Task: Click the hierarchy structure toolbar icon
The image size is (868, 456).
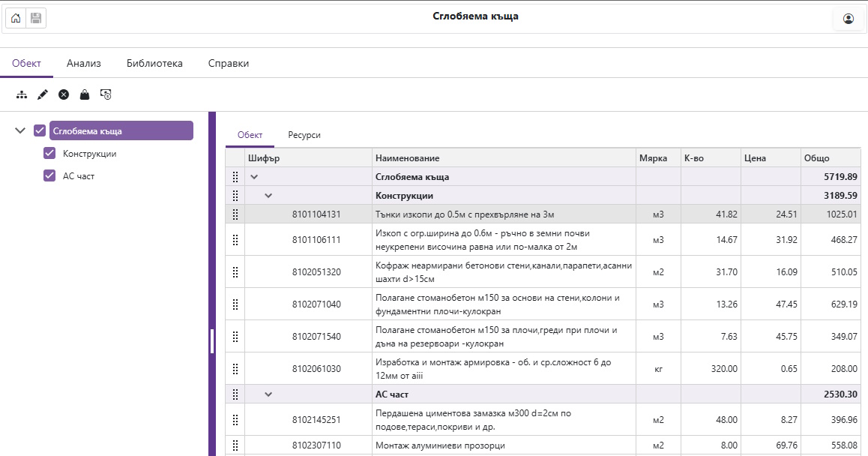Action: coord(22,94)
